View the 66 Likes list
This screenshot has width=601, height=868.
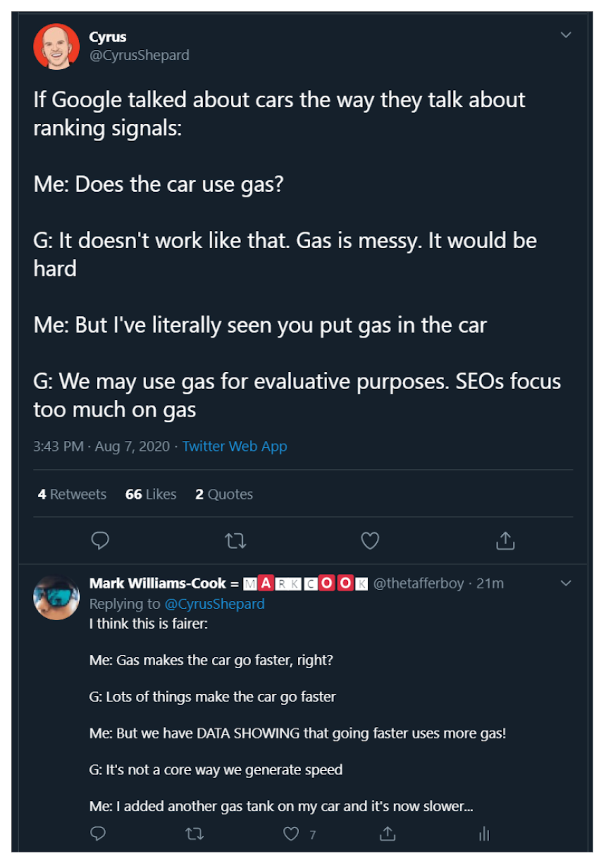(151, 494)
